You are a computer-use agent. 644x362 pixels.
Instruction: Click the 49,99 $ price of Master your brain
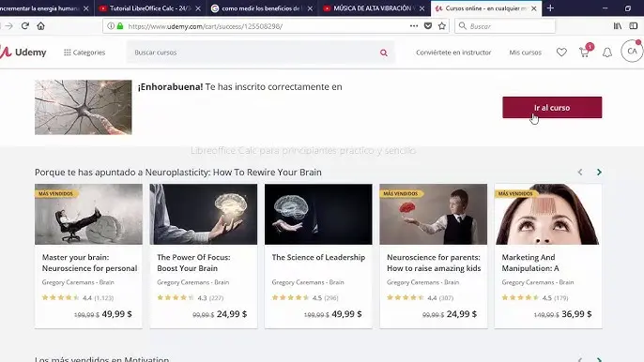coord(117,314)
